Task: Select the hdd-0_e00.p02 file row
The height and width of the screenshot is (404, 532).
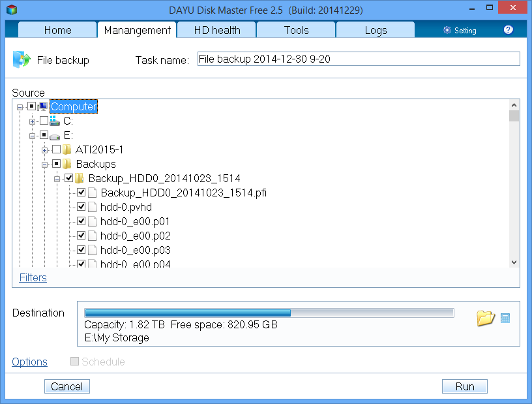Action: [x=136, y=236]
